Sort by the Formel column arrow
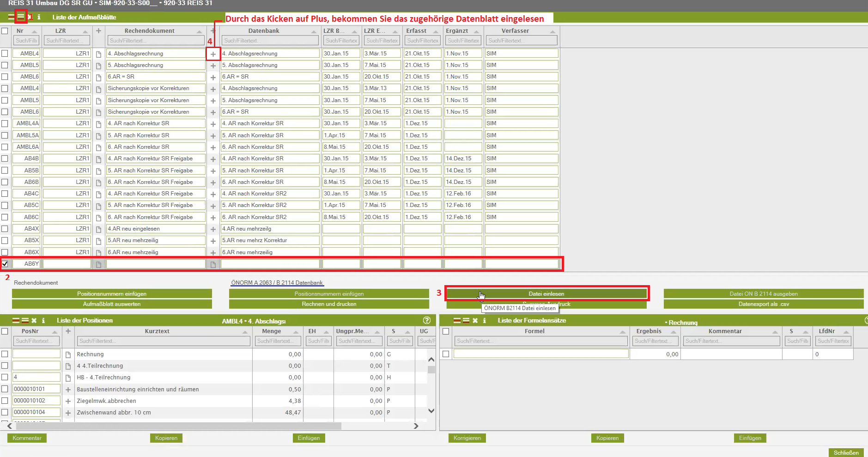The width and height of the screenshot is (868, 457). [x=623, y=332]
